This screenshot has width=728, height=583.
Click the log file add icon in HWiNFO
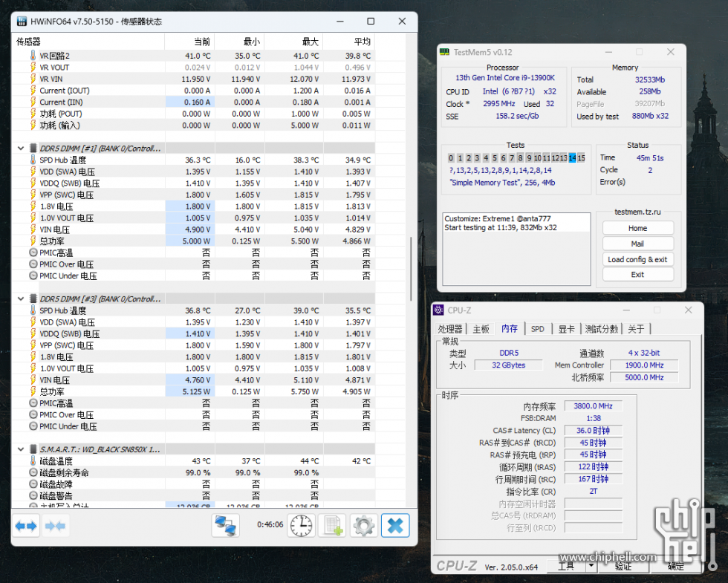click(333, 526)
